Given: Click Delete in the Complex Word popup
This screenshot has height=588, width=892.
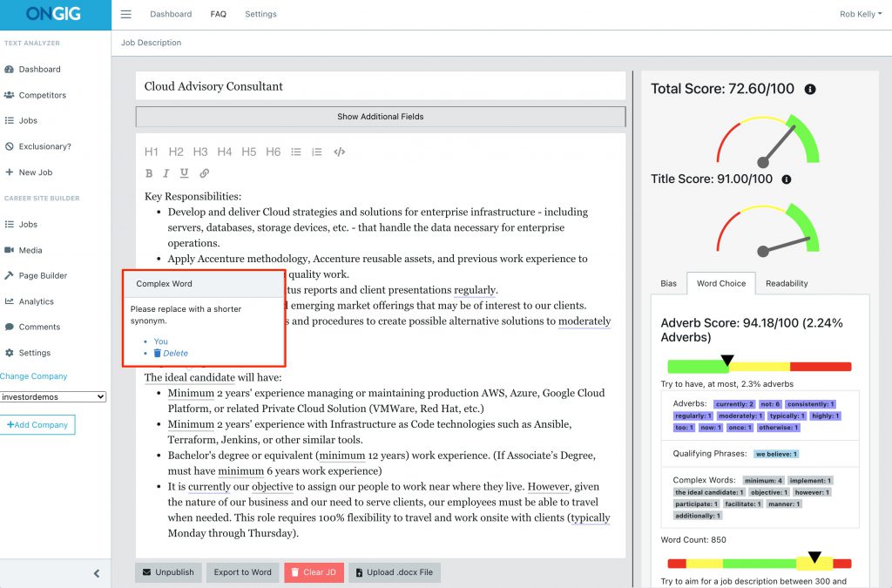Looking at the screenshot, I should [x=172, y=353].
